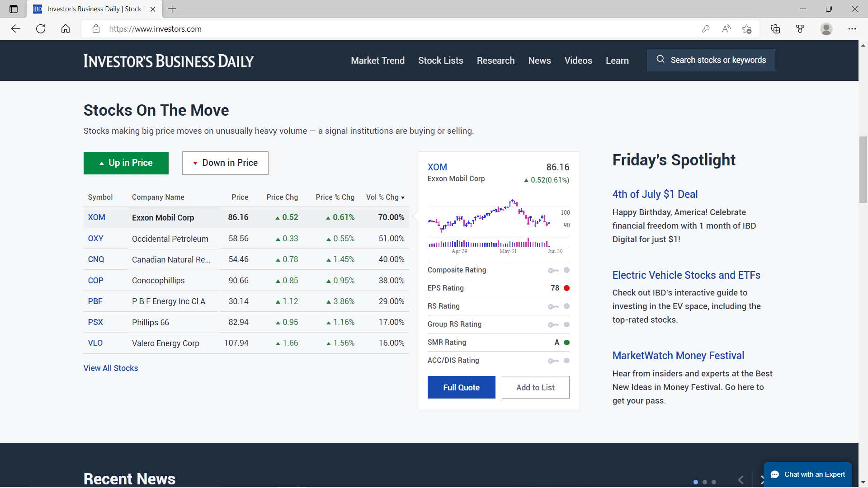Viewport: 868px width, 488px height.
Task: Go to the previous news carousel arrow
Action: (741, 480)
